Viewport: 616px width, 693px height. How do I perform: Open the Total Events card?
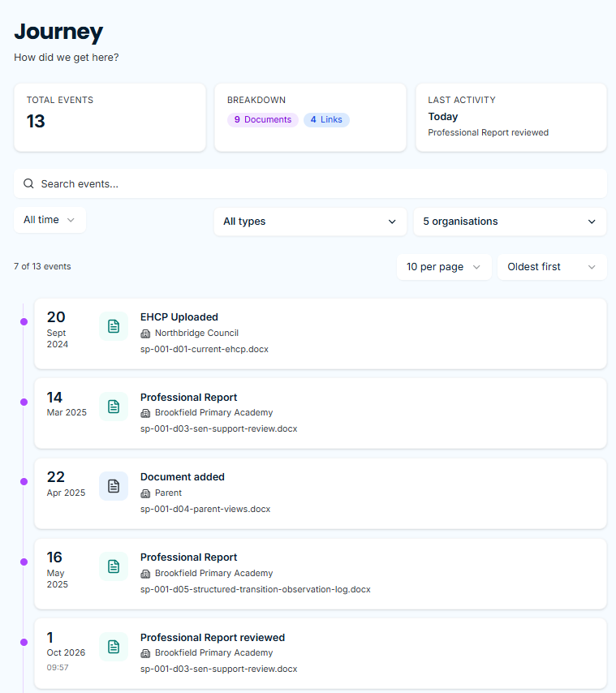(110, 118)
